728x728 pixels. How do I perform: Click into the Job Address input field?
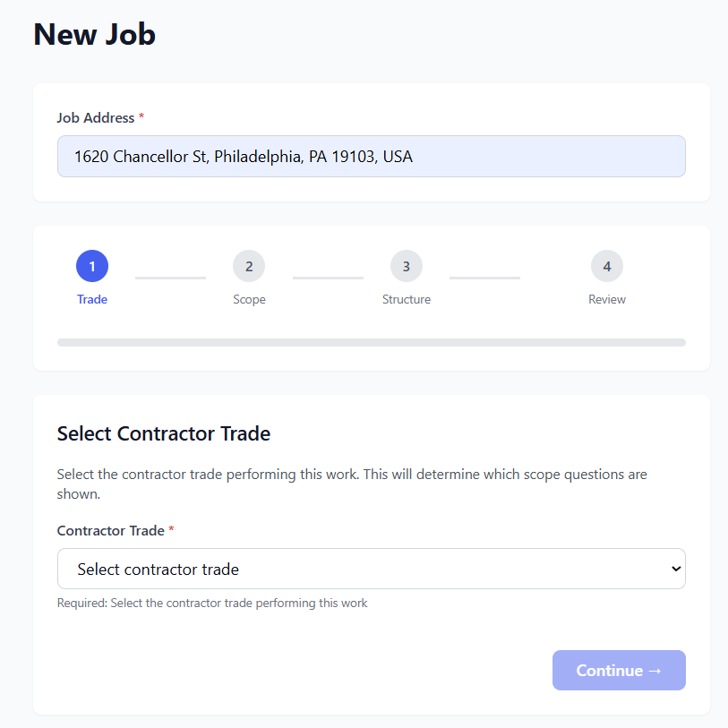pyautogui.click(x=371, y=157)
